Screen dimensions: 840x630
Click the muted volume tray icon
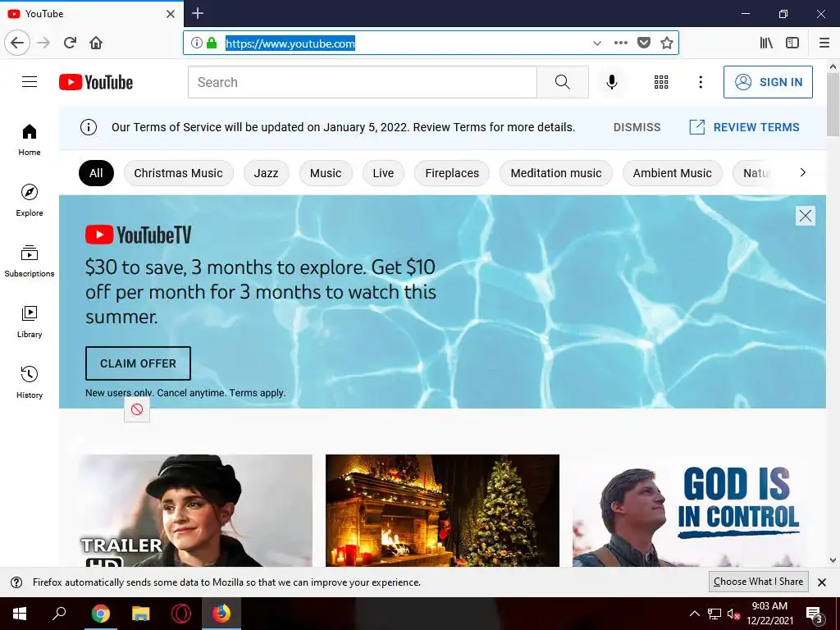734,614
